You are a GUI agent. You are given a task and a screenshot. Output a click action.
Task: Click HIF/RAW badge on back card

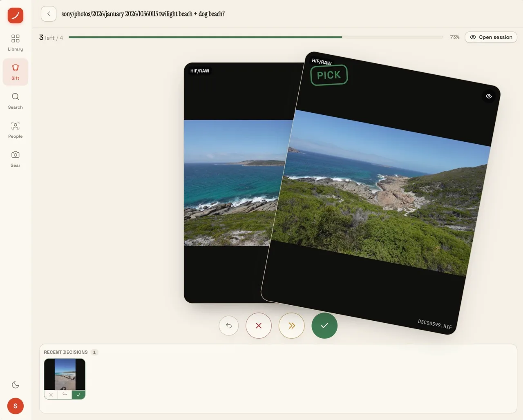[200, 71]
